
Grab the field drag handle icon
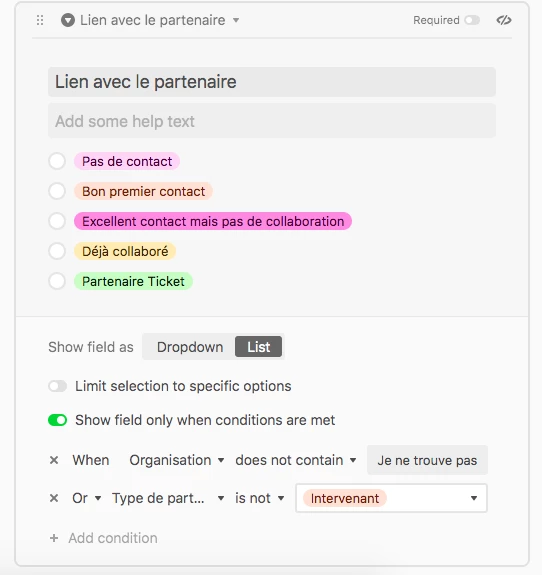[x=40, y=20]
